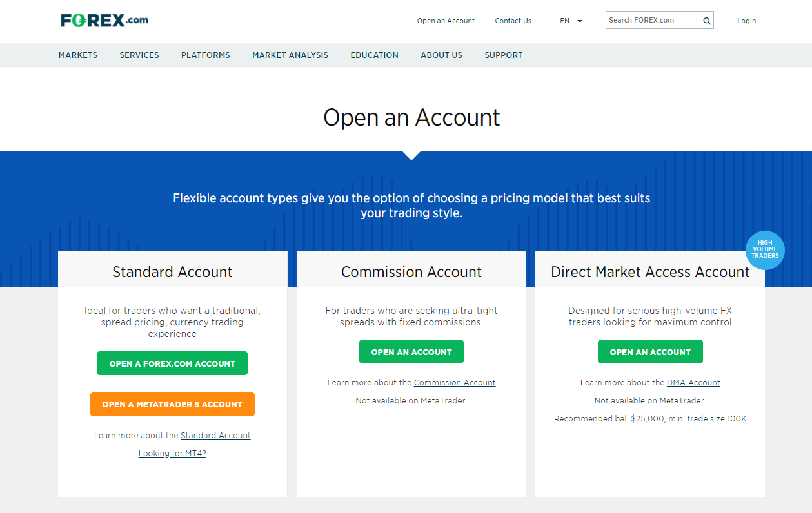Open the Education menu
Screen dimensions: 812x513
375,55
